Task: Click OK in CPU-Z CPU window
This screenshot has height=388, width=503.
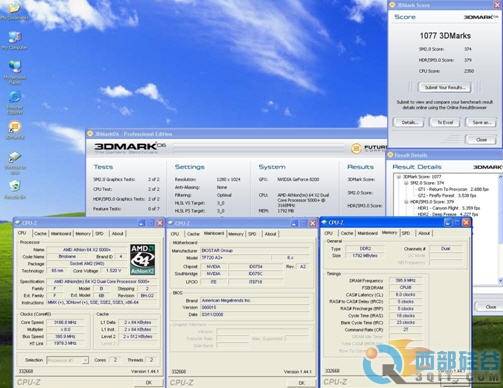Action: 149,383
